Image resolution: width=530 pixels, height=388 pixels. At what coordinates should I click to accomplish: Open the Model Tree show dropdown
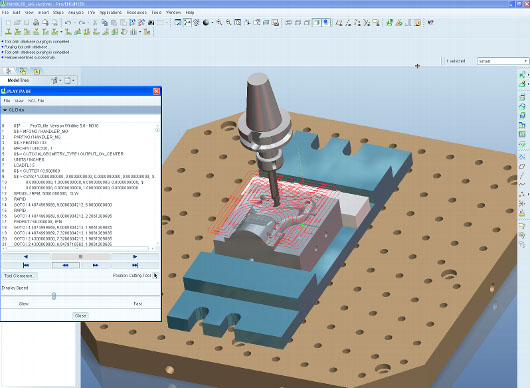(56, 80)
